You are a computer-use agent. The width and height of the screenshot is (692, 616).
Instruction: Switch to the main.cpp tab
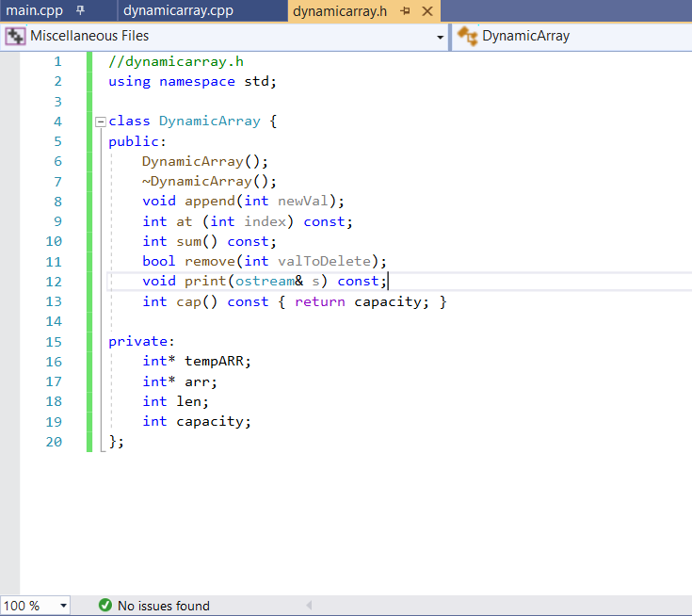35,10
